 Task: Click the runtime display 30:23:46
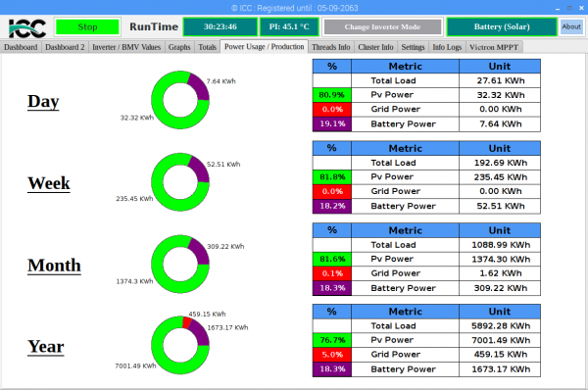click(220, 27)
